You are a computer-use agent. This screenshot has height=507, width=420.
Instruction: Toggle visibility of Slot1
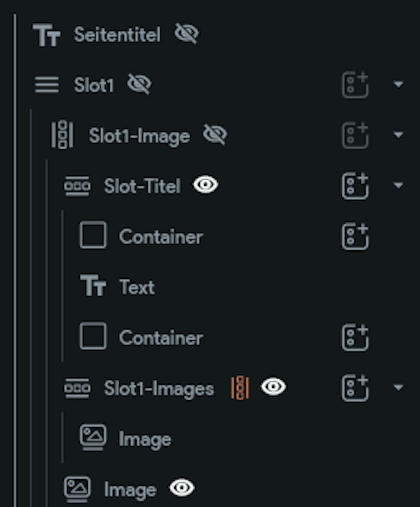point(139,84)
